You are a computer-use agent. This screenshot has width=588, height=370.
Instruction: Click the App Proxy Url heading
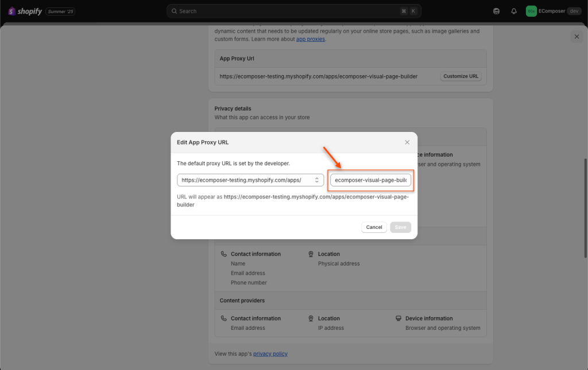tap(237, 59)
